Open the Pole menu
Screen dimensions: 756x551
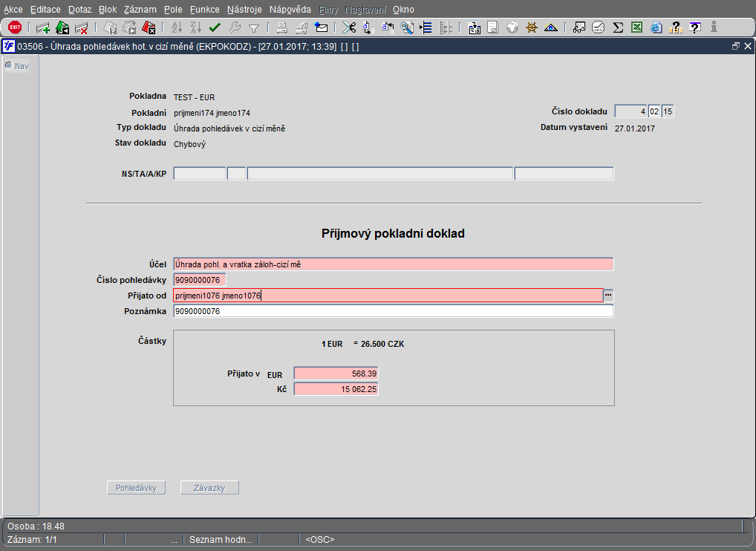click(x=173, y=10)
